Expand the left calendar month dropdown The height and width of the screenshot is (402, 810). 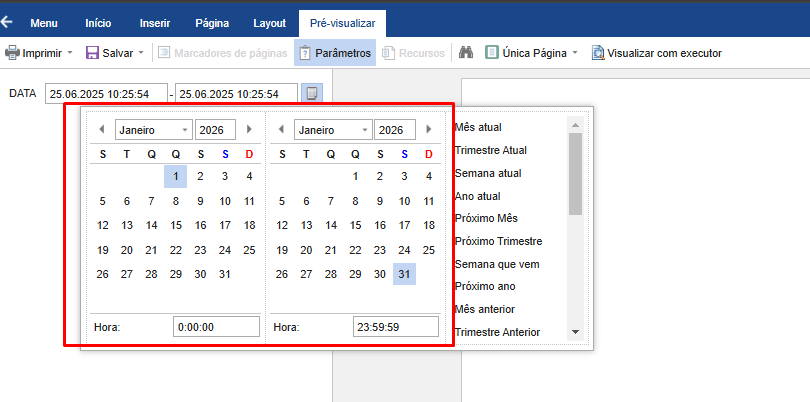tap(185, 130)
